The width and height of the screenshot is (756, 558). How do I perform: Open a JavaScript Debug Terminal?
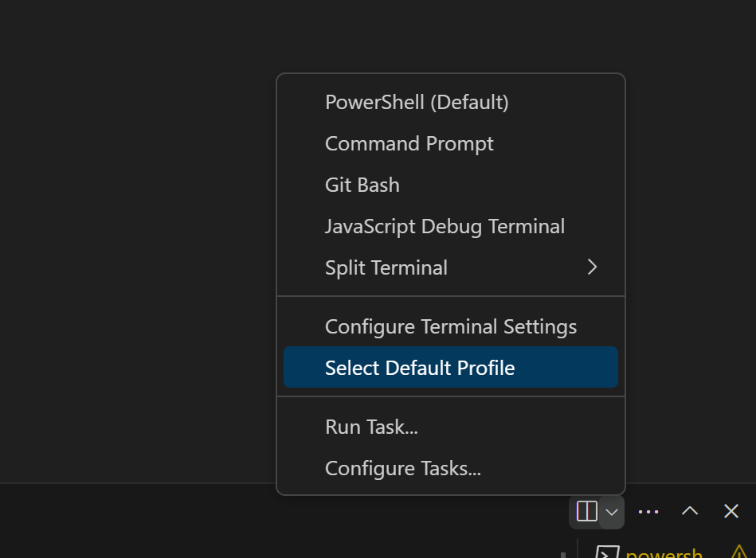click(x=445, y=226)
